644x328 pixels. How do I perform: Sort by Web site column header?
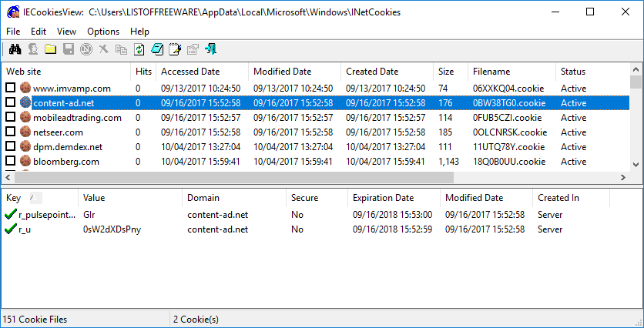(x=66, y=72)
